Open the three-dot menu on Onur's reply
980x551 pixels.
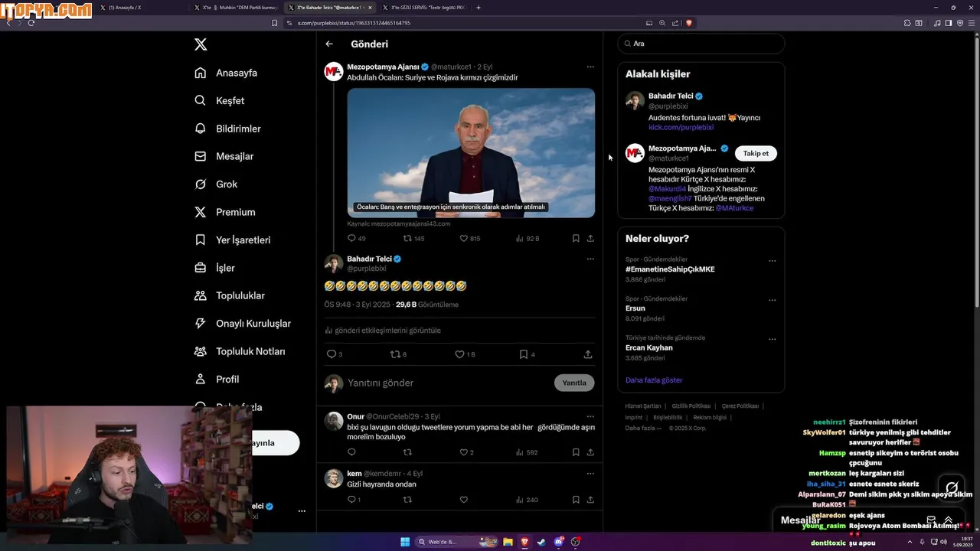[590, 416]
